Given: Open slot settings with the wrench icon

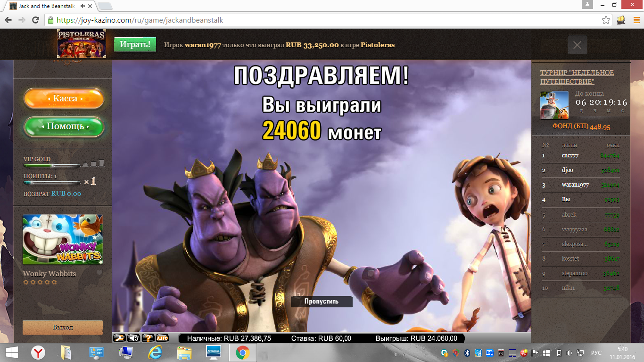Looking at the screenshot, I should point(119,337).
